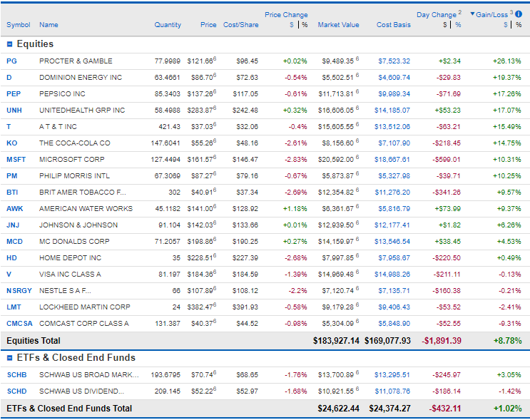View SCHD cost basis $11,078.76
This screenshot has width=530, height=420.
click(392, 391)
